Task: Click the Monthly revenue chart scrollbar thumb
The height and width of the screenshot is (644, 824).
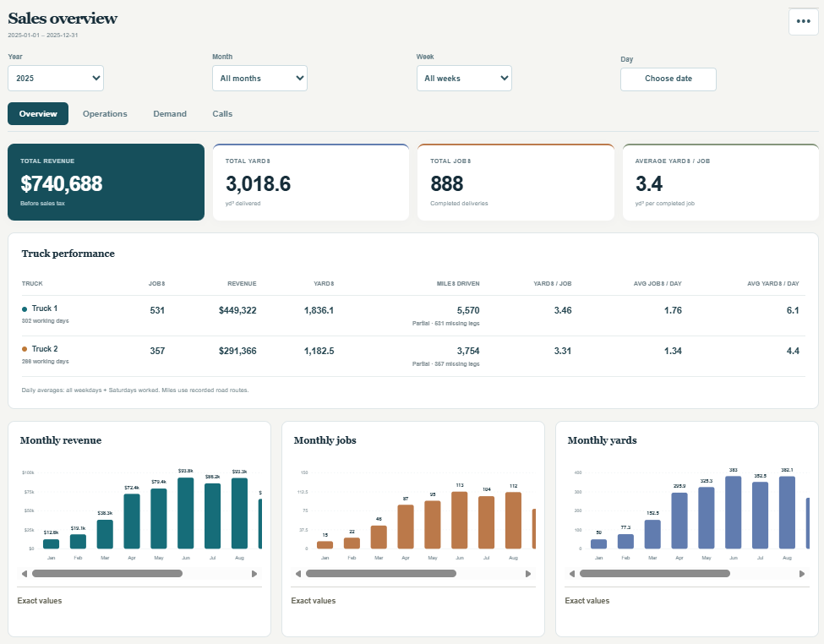Action: coord(107,574)
